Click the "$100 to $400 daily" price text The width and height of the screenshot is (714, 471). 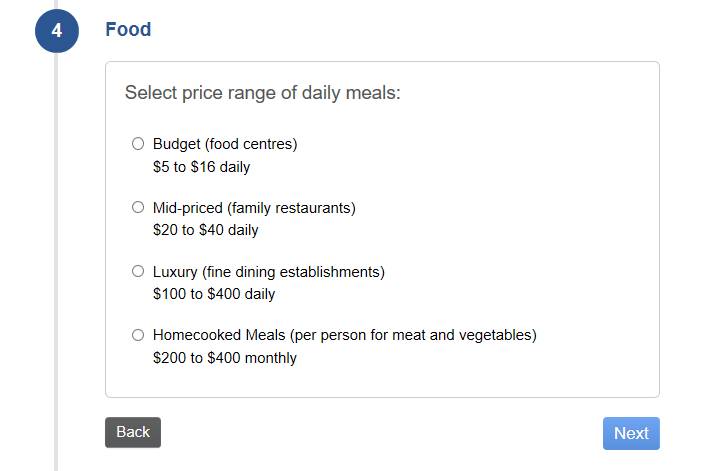tap(213, 294)
